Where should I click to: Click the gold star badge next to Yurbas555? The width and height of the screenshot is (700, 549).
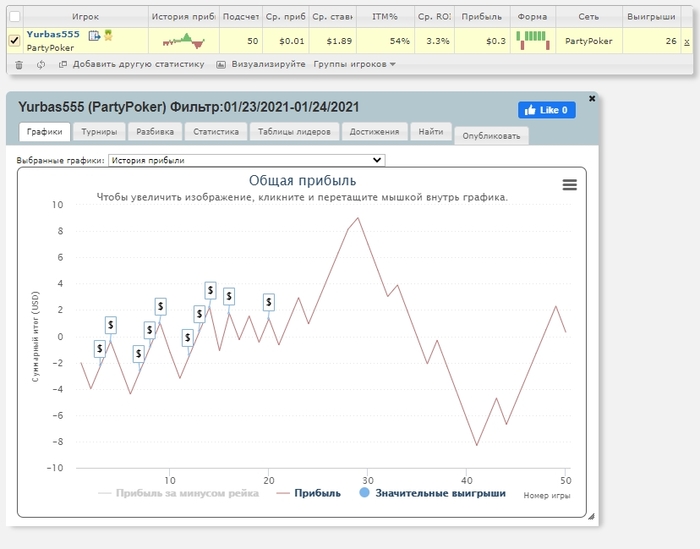(108, 35)
